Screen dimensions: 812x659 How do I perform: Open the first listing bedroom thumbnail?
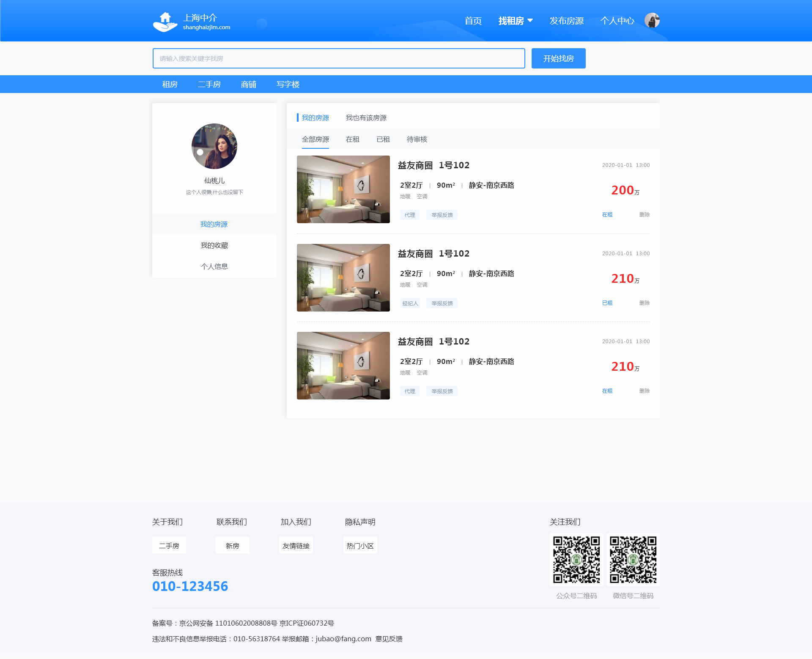pyautogui.click(x=343, y=189)
